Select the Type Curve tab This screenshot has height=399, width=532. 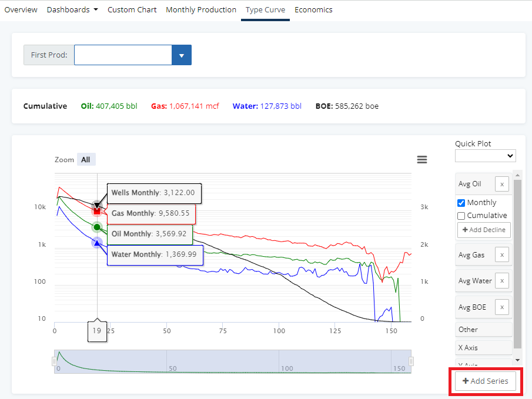click(x=265, y=10)
